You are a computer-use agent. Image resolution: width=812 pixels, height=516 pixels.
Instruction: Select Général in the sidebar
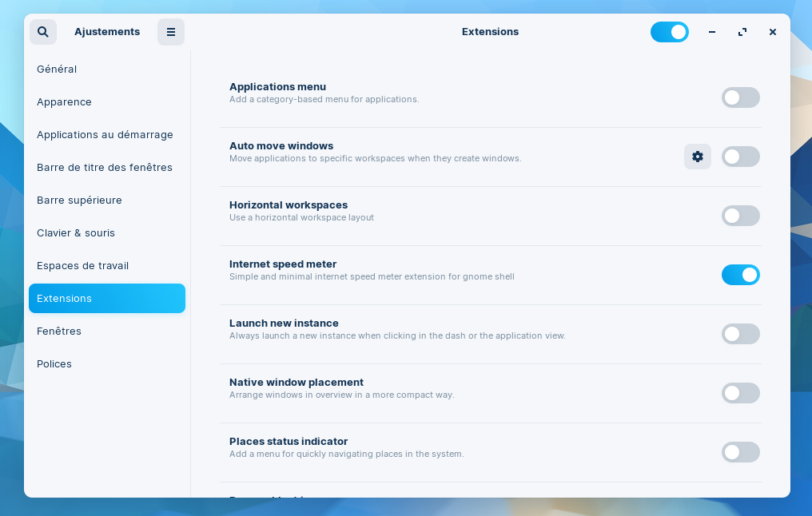(x=57, y=69)
